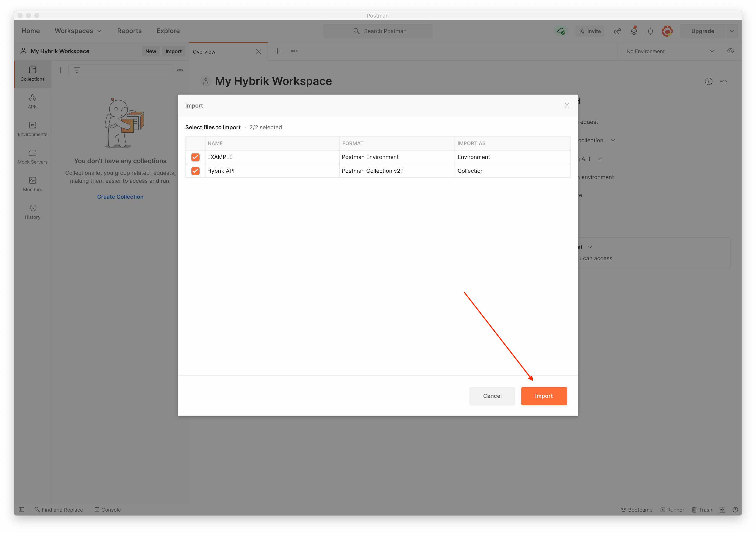Toggle the two-pane view icon

click(x=723, y=510)
